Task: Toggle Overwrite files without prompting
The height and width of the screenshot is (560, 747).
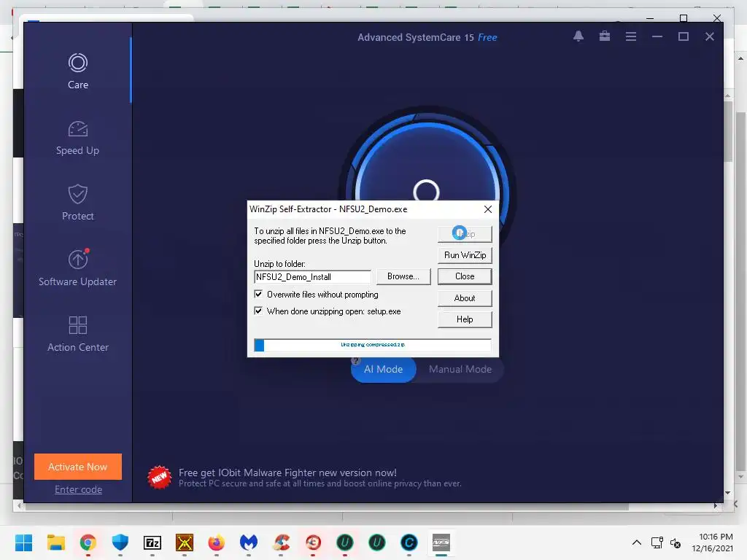Action: [258, 295]
